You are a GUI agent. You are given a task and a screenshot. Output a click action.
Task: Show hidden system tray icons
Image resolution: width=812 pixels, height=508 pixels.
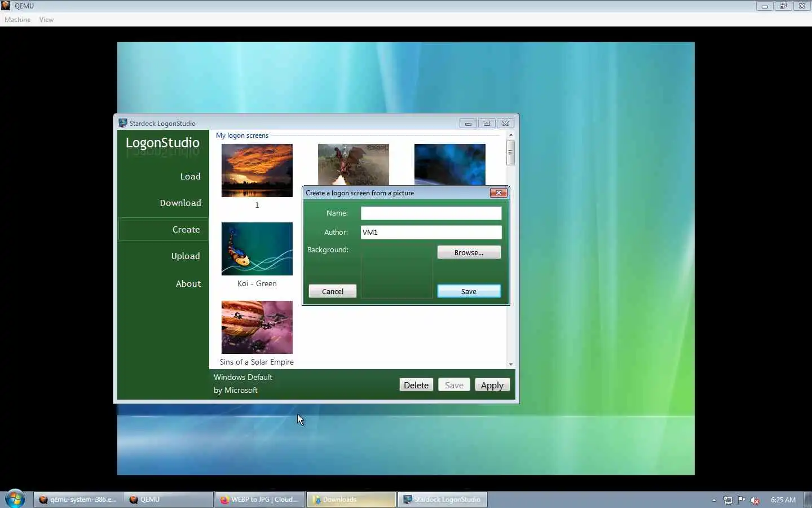coord(714,500)
